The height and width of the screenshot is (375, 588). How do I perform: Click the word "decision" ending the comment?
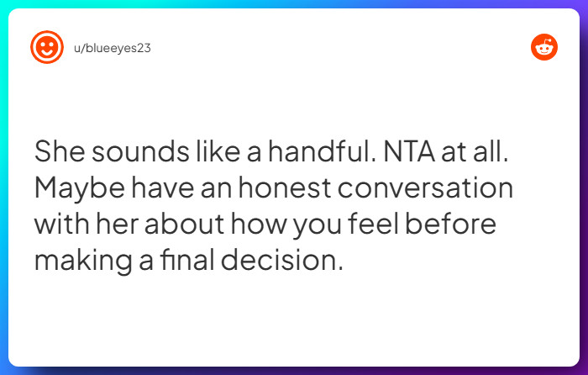[x=281, y=260]
